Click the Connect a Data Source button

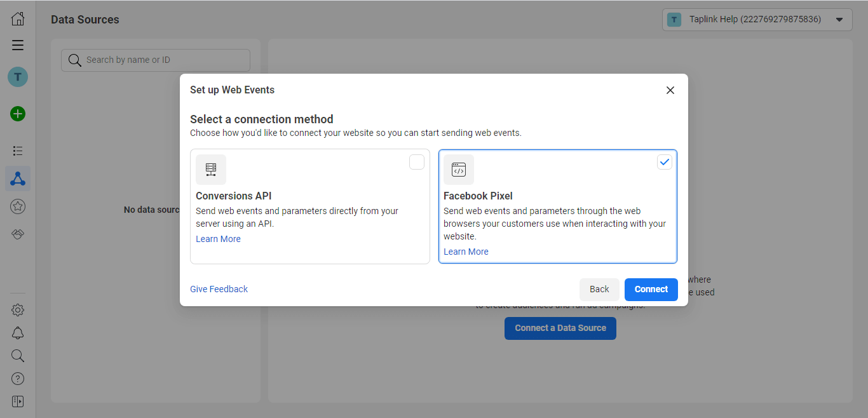pyautogui.click(x=560, y=328)
